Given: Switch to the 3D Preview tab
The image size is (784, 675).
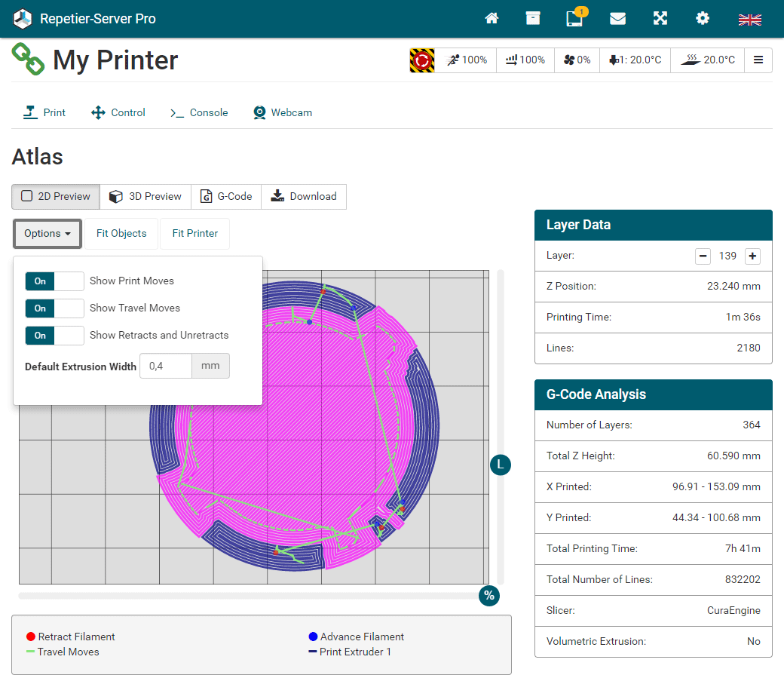Looking at the screenshot, I should click(x=145, y=197).
